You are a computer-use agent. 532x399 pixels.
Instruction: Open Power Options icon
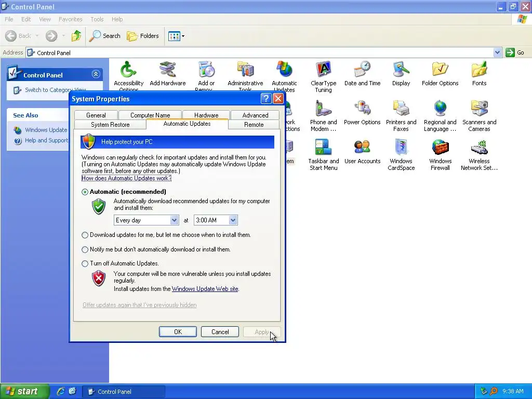[362, 113]
